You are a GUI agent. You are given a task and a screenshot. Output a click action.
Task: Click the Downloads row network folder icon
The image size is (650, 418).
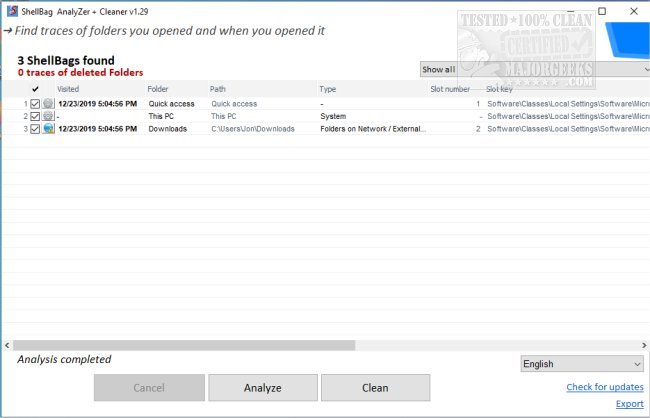pyautogui.click(x=48, y=129)
